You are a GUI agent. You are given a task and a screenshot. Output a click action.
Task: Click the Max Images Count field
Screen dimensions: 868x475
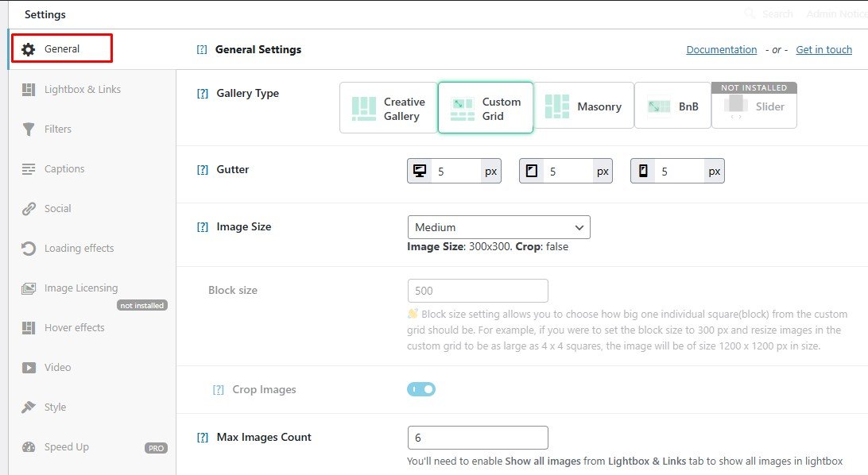[477, 438]
